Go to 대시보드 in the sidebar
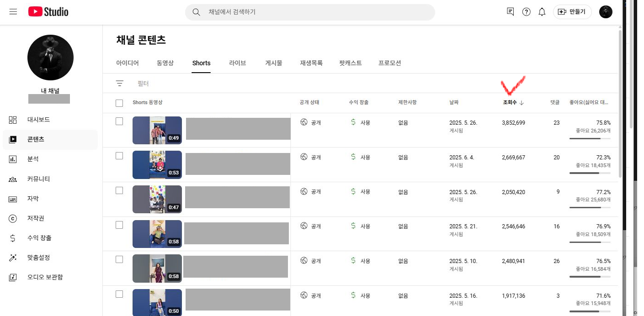644x316 pixels. click(38, 120)
